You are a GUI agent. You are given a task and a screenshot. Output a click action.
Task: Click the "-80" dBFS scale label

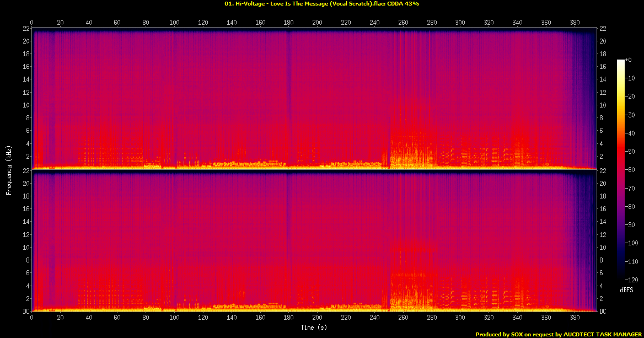[x=630, y=207]
